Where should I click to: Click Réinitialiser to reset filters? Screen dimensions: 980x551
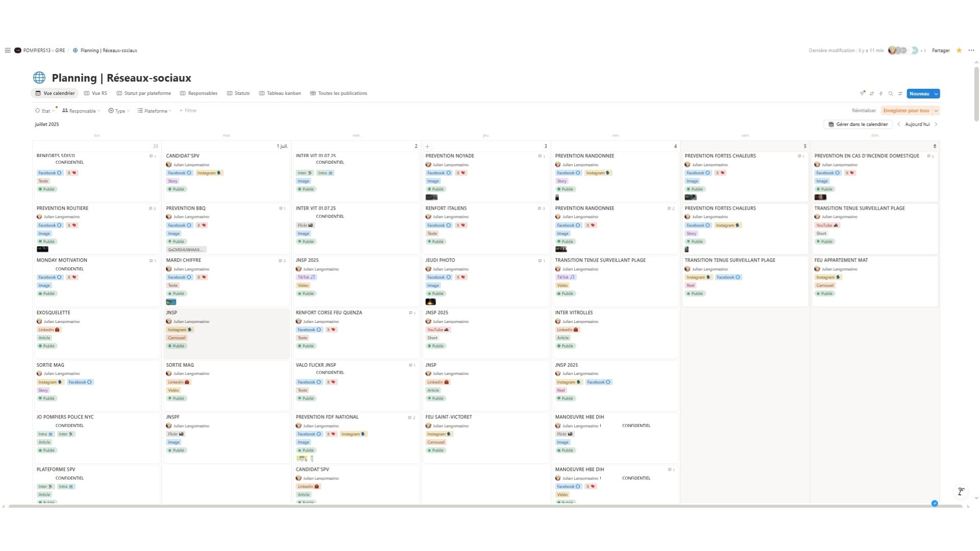click(x=864, y=111)
